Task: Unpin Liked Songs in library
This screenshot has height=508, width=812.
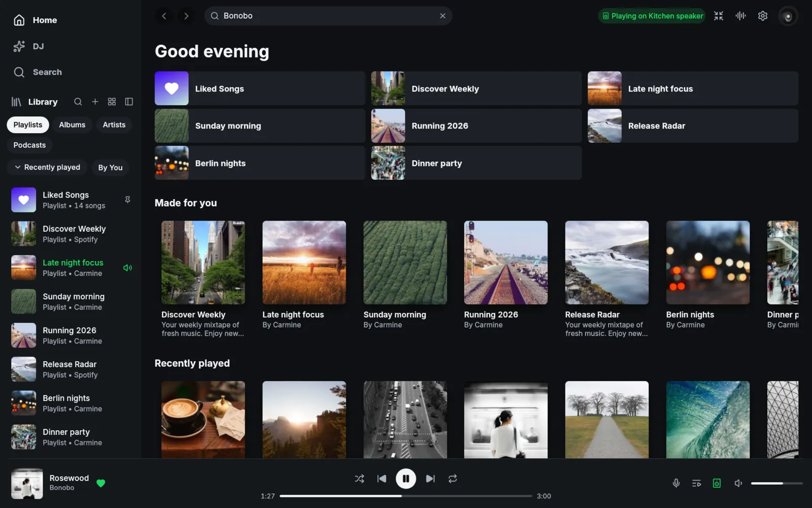Action: [127, 200]
